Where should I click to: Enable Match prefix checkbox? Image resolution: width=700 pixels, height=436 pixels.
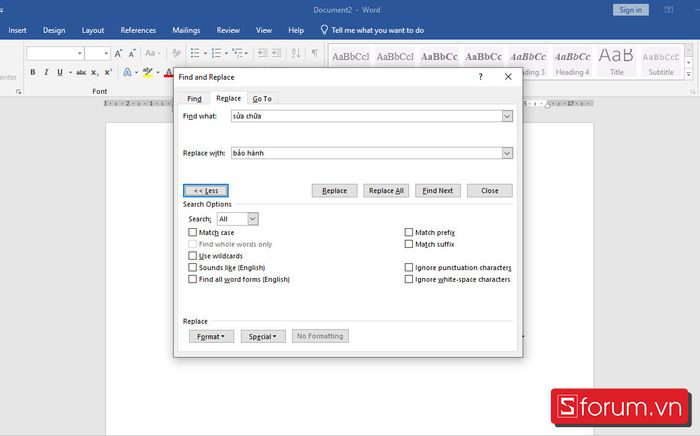[408, 232]
